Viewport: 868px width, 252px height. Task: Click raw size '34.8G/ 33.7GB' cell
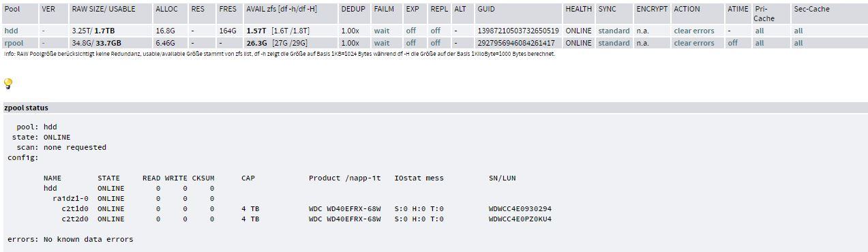[x=96, y=43]
